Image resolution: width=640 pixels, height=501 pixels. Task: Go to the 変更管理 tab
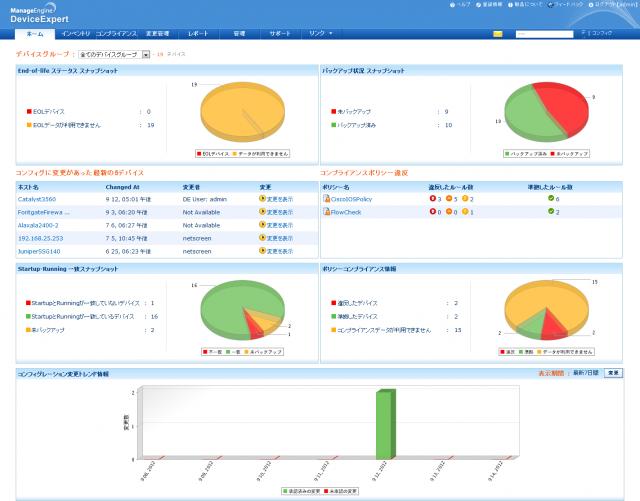(158, 33)
